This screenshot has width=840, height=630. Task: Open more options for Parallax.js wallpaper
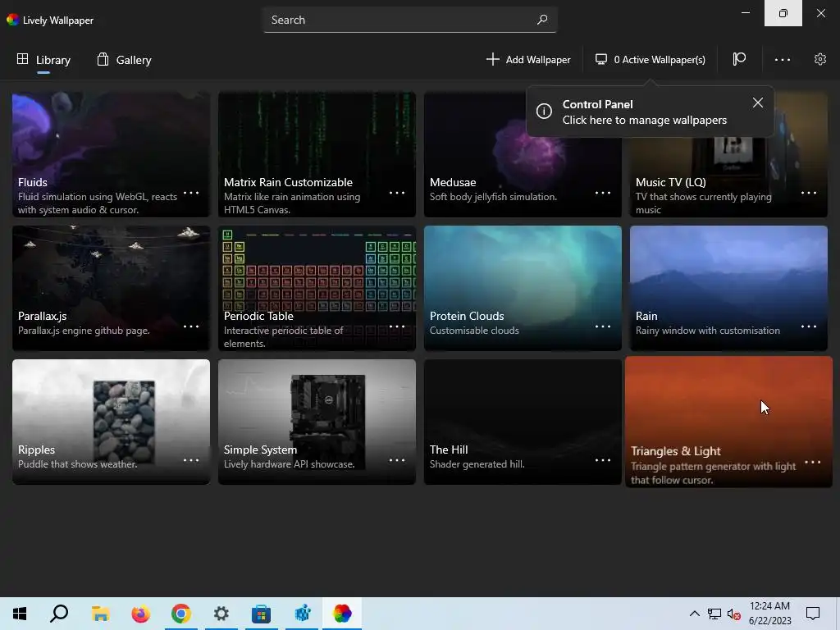(x=190, y=326)
